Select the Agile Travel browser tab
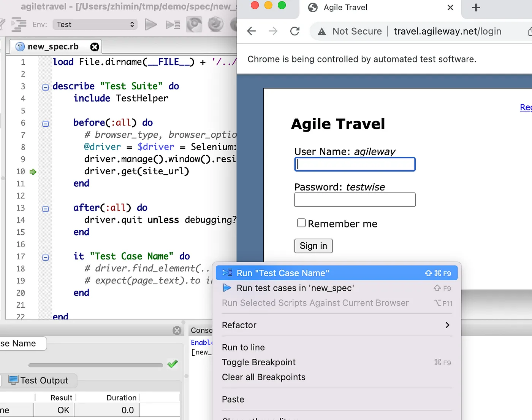The image size is (532, 420). pyautogui.click(x=380, y=8)
